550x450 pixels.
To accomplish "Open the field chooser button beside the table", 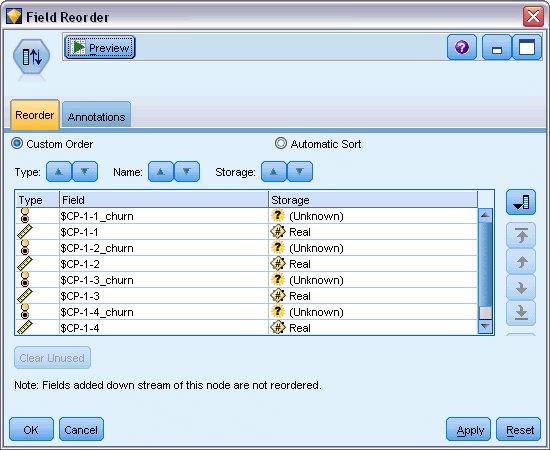I will coord(521,202).
